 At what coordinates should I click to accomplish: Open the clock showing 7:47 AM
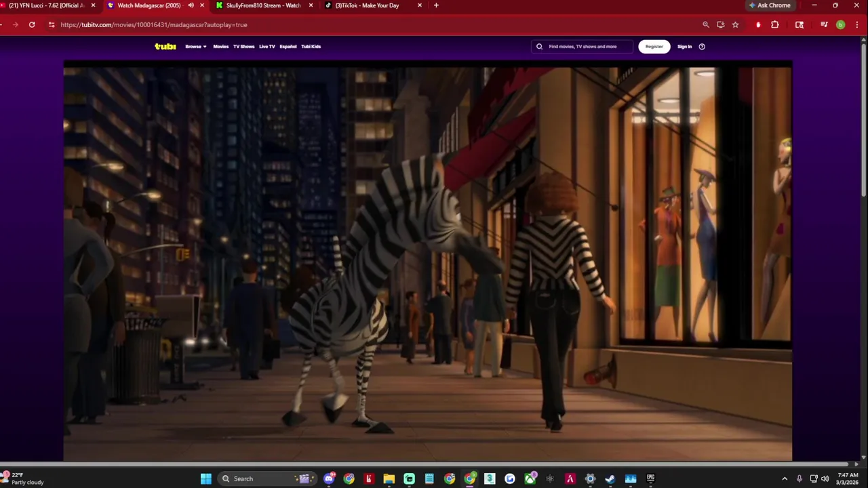pos(848,479)
